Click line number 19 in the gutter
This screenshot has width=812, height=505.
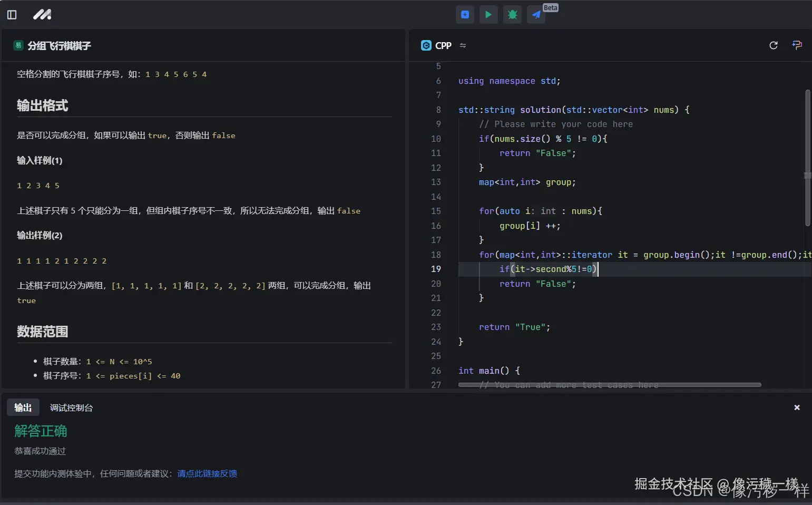(x=436, y=269)
